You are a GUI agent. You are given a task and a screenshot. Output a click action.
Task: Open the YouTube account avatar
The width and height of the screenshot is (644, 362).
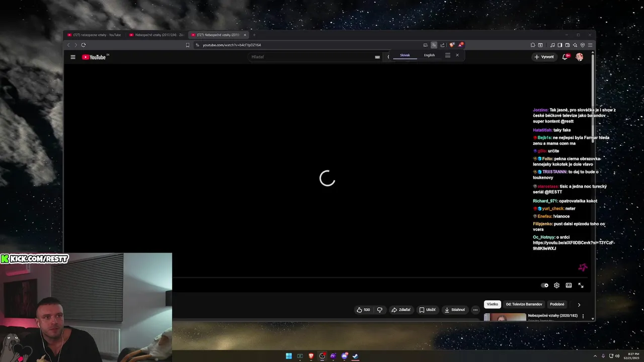pos(580,57)
